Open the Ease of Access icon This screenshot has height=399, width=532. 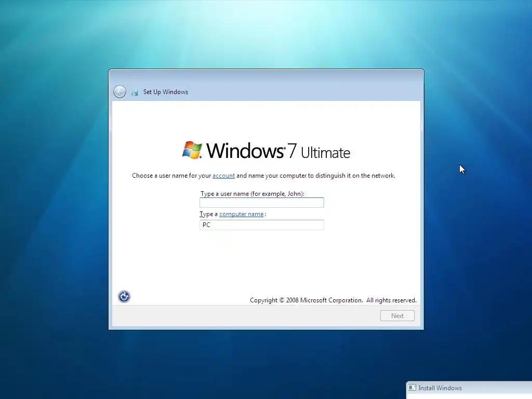coord(124,297)
